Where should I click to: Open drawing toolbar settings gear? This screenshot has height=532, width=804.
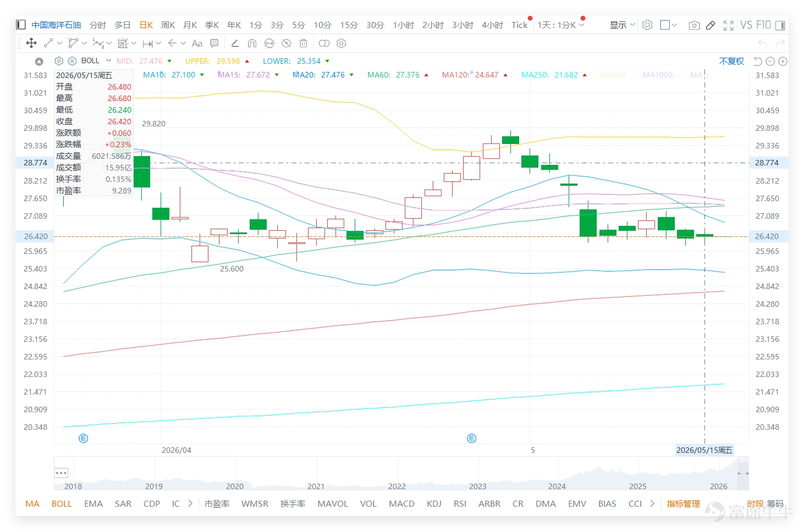(x=342, y=43)
